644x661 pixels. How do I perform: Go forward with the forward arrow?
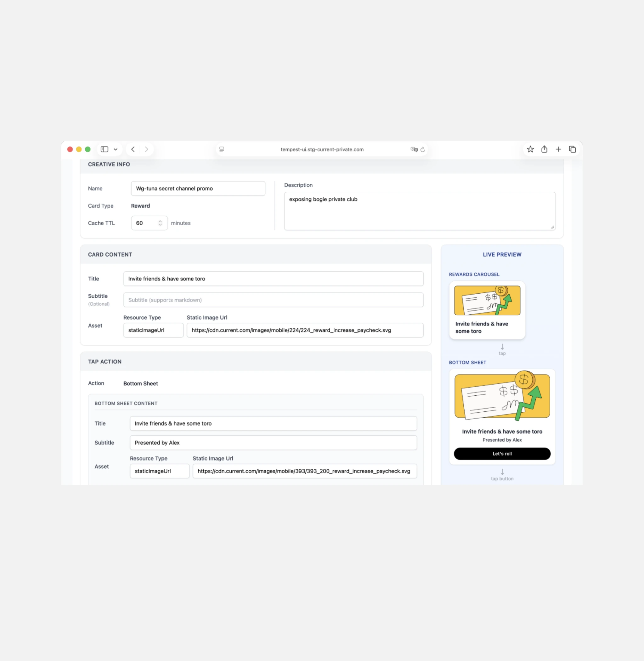[x=146, y=149]
